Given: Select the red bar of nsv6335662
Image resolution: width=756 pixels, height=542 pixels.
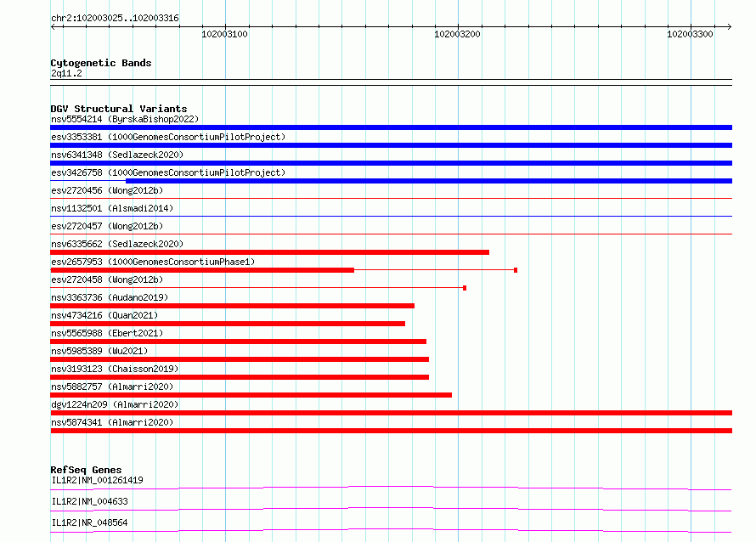Looking at the screenshot, I should pyautogui.click(x=269, y=252).
